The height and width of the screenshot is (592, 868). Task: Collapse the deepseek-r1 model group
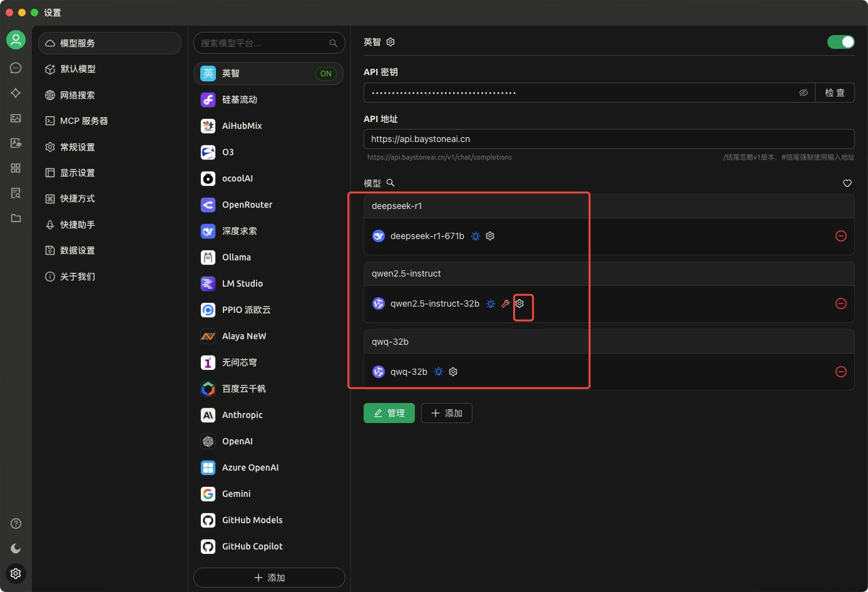(x=609, y=206)
